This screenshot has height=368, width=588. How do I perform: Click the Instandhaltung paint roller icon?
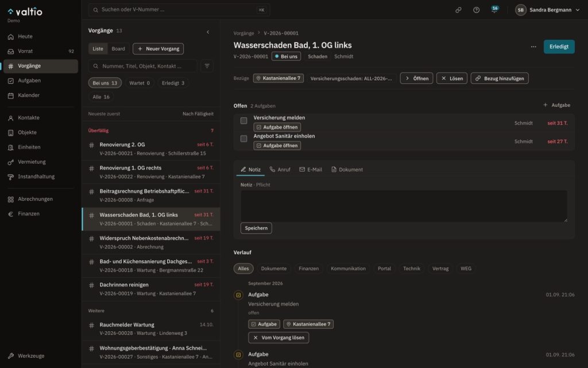click(x=11, y=177)
